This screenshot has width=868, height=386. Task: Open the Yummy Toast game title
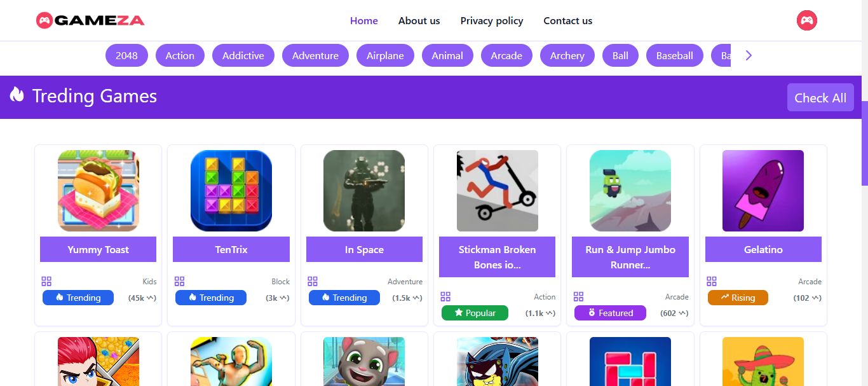98,249
